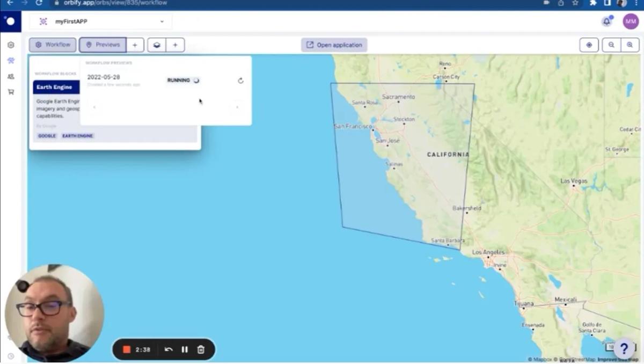Refresh the 2022-05-28 preview
The width and height of the screenshot is (644, 364).
[240, 81]
